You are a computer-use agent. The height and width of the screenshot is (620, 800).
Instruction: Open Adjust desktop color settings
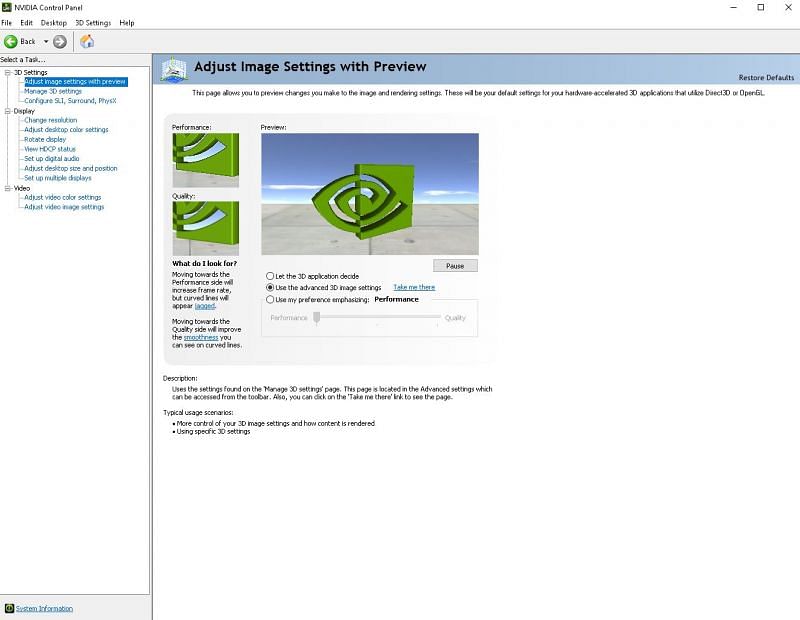pyautogui.click(x=66, y=130)
